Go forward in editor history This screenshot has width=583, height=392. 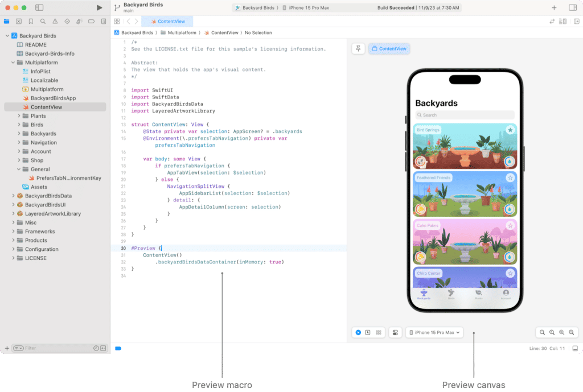pyautogui.click(x=137, y=21)
